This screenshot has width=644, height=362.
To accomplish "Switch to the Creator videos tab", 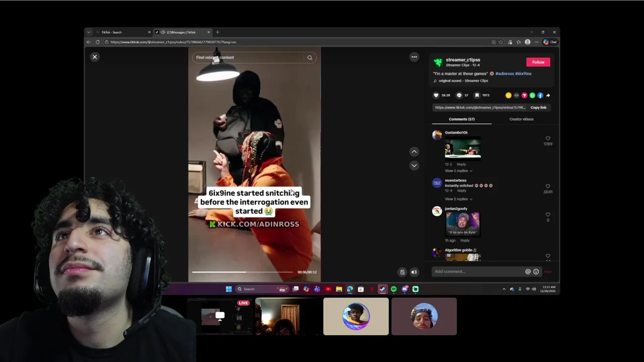I will click(521, 119).
